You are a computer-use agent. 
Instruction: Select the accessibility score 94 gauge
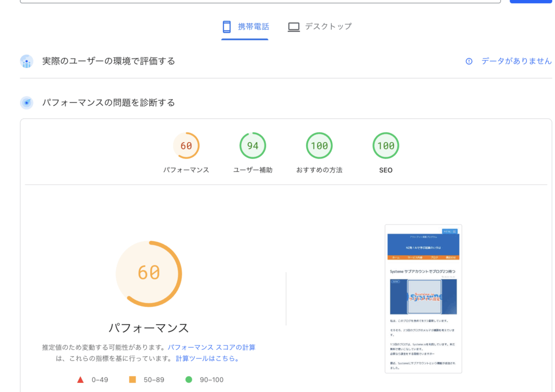pos(253,146)
